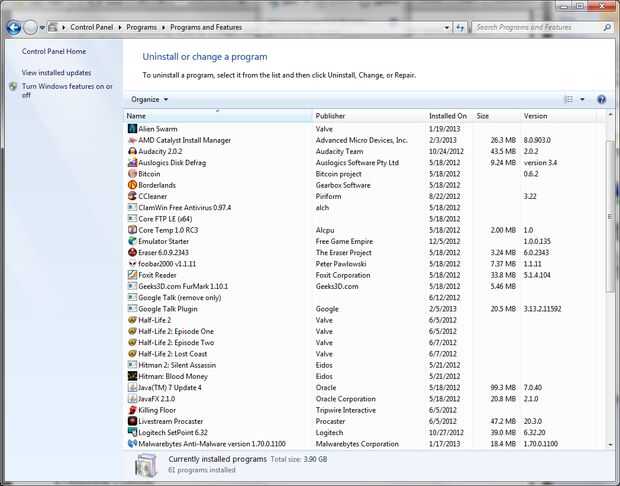Click the search magnifier icon
This screenshot has width=620, height=486.
point(607,27)
